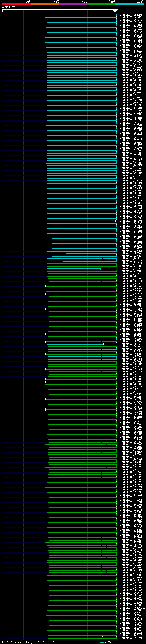Select label UniRef100_Q20048
Viewport: 146px width, 644px height.
tap(131, 63)
